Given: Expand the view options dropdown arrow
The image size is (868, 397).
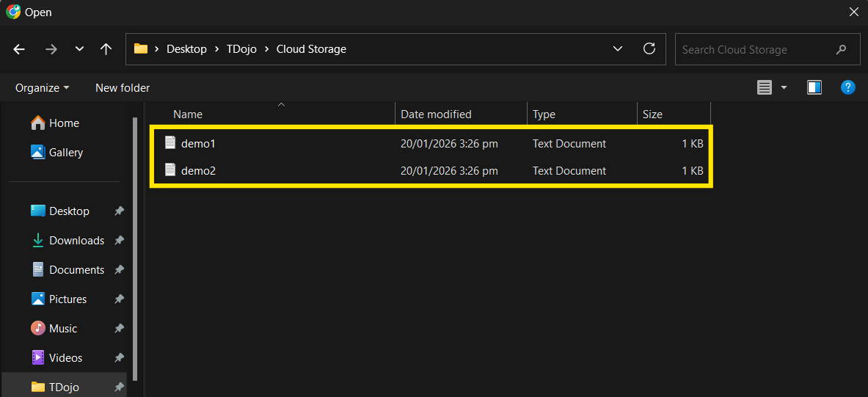Looking at the screenshot, I should [784, 87].
